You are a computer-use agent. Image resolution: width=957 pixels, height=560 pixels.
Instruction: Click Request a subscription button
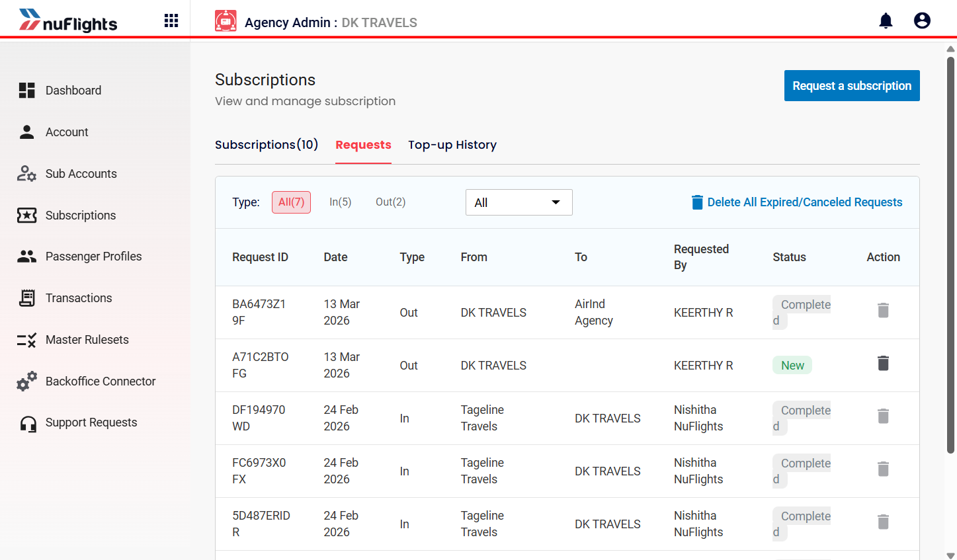(852, 86)
